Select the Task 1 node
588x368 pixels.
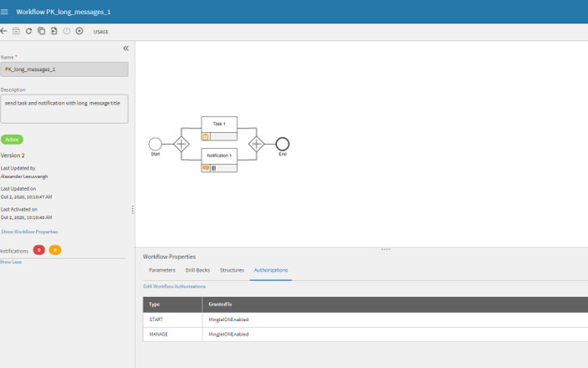click(x=219, y=125)
